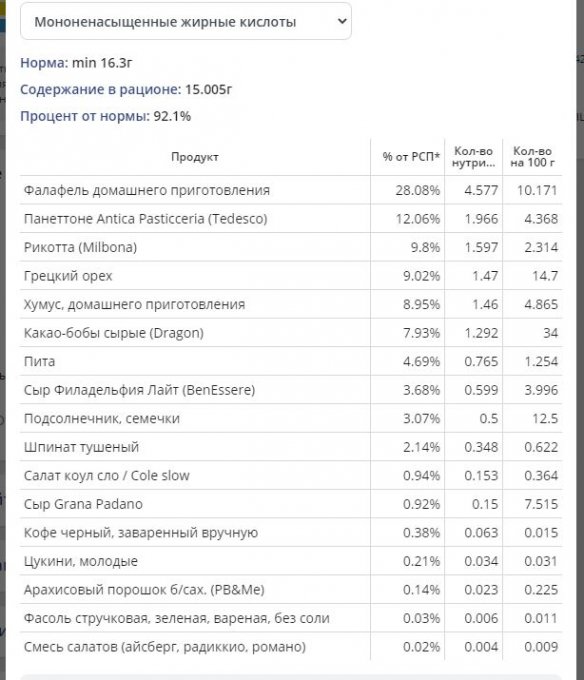Click Какао-бобы сырые (Dragon) row
Screen dimensions: 584x680
pos(291,333)
